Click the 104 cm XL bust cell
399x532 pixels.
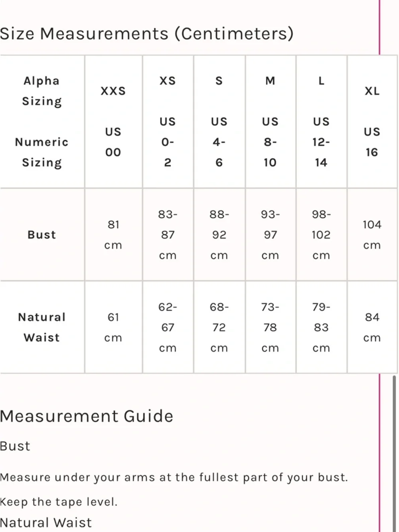point(372,235)
